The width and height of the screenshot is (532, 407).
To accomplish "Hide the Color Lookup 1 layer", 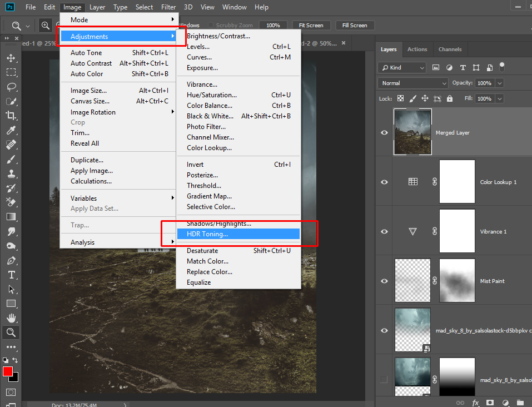I will pos(384,182).
